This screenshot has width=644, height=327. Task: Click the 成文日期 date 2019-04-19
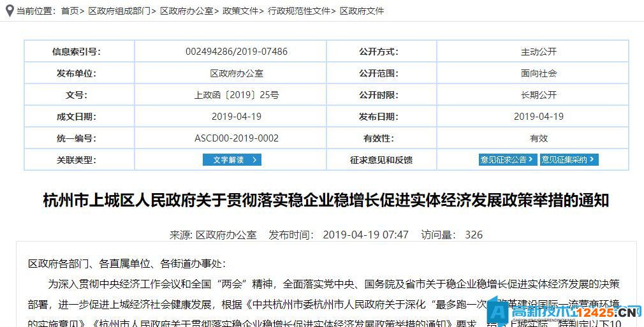(x=237, y=117)
